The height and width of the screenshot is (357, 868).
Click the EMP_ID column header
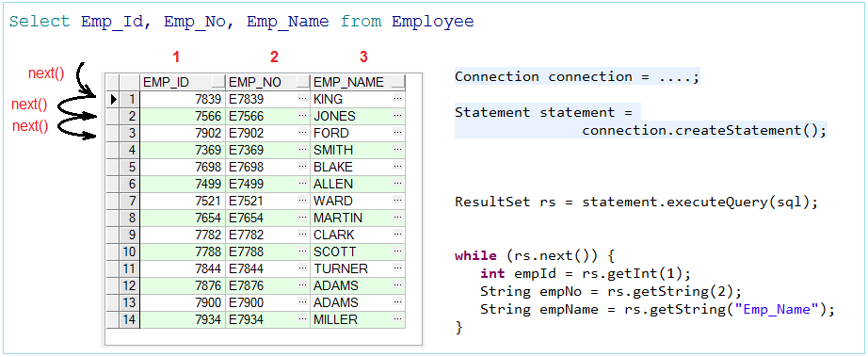[177, 83]
